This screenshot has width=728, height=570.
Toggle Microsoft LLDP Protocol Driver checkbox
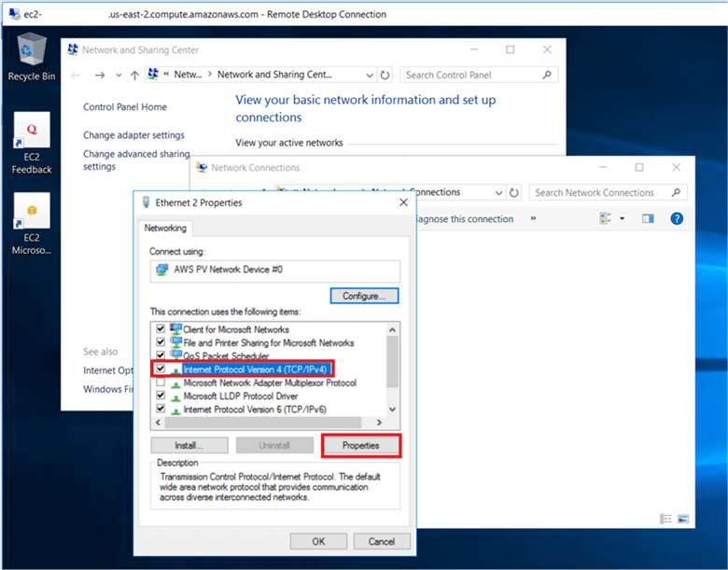point(161,396)
